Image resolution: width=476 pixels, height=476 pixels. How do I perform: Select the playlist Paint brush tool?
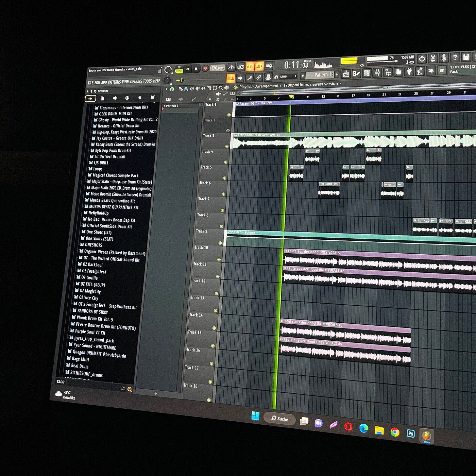coord(186,89)
